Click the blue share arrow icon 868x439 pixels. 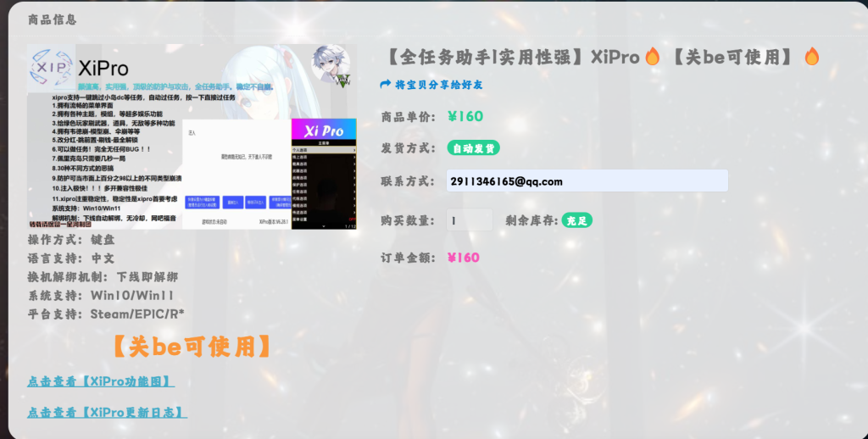[387, 85]
